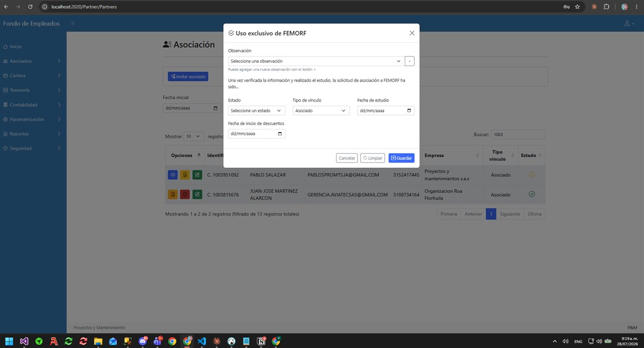Viewport: 644px width, 348px height.
Task: Expand the Asociados sidebar menu
Action: 32,61
